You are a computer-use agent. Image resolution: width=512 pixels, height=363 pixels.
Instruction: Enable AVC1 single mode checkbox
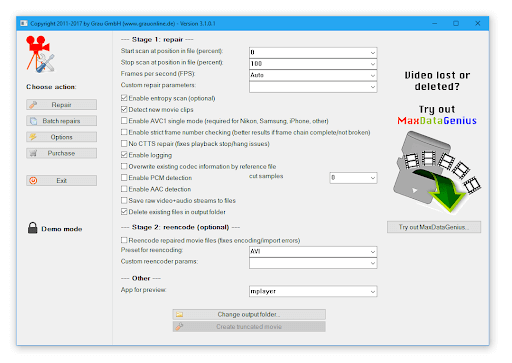pos(124,121)
